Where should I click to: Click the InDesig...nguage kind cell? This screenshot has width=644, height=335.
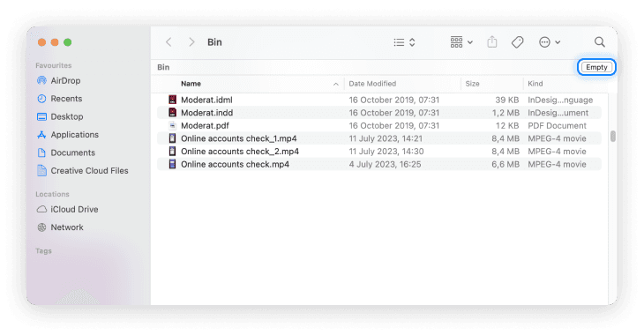click(x=560, y=100)
